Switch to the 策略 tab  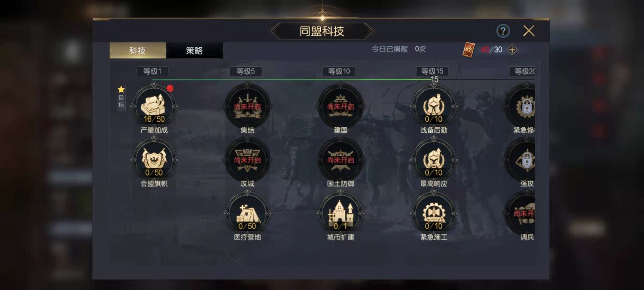click(x=194, y=50)
